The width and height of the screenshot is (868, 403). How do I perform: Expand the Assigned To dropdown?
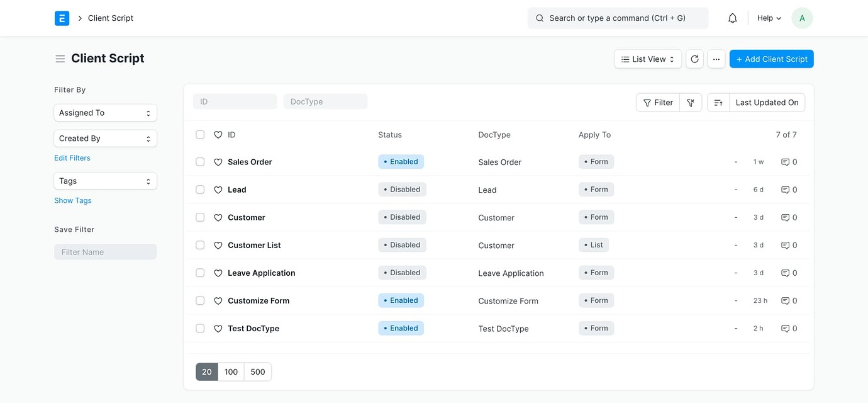pyautogui.click(x=105, y=113)
